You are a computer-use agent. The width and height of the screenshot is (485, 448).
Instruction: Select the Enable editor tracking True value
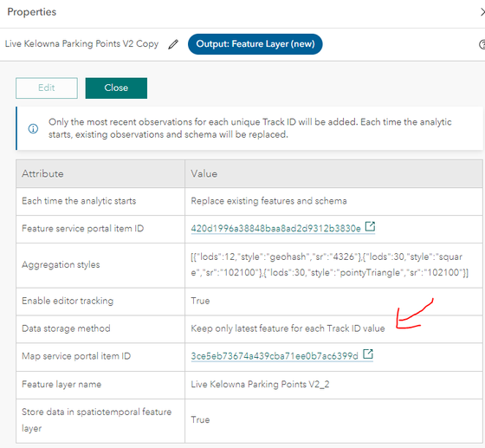click(x=200, y=301)
